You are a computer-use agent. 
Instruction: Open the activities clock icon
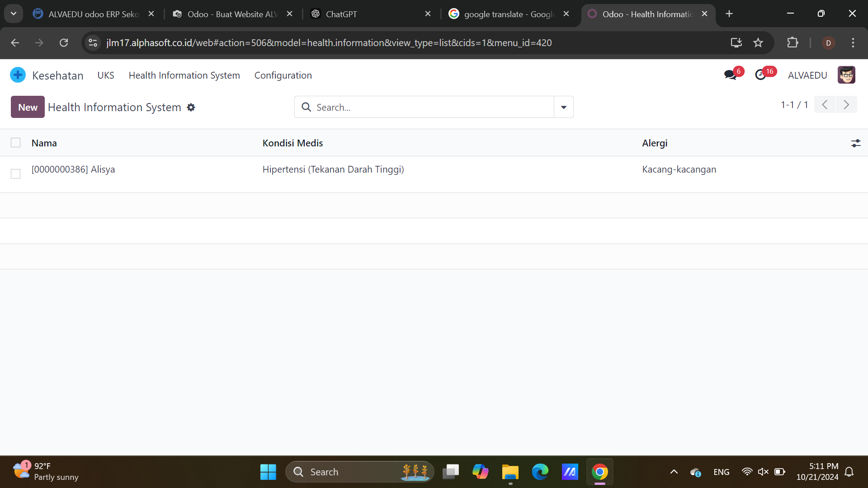coord(760,75)
